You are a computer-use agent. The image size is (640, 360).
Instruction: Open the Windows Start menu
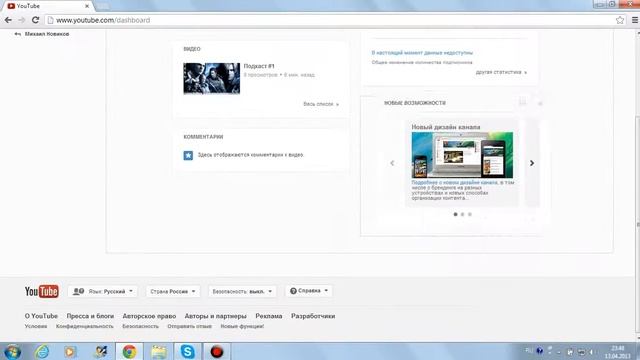click(12, 351)
